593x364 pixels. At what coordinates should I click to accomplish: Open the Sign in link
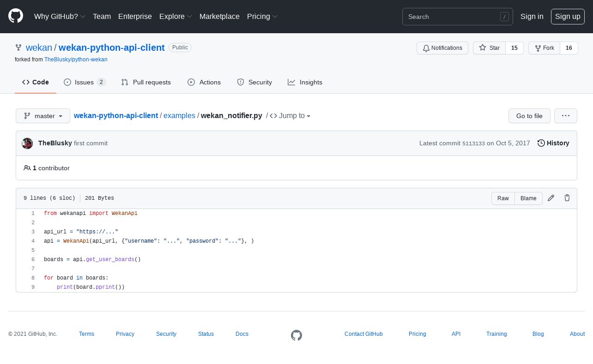click(x=532, y=17)
